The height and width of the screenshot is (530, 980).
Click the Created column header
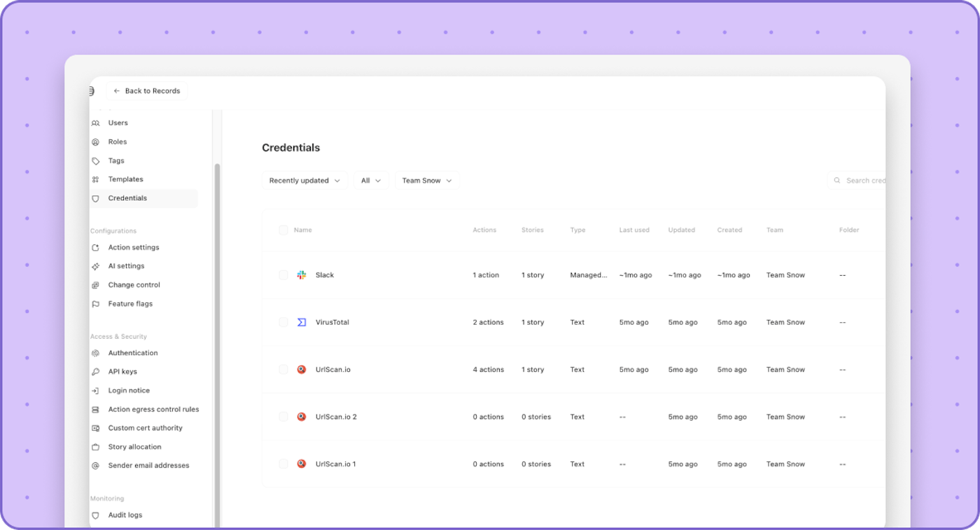click(x=729, y=230)
